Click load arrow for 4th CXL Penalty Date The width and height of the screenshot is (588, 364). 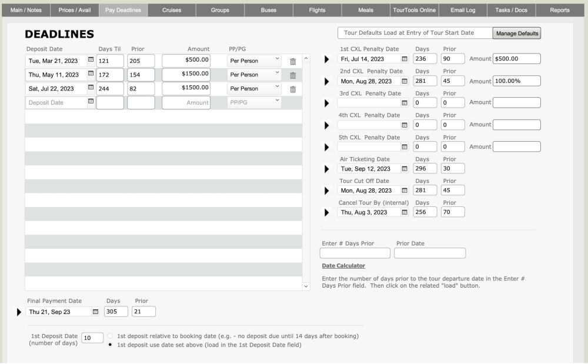pos(326,125)
